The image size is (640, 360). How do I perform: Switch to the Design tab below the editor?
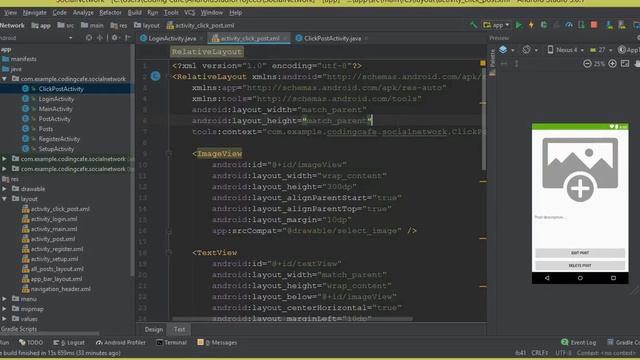point(153,329)
